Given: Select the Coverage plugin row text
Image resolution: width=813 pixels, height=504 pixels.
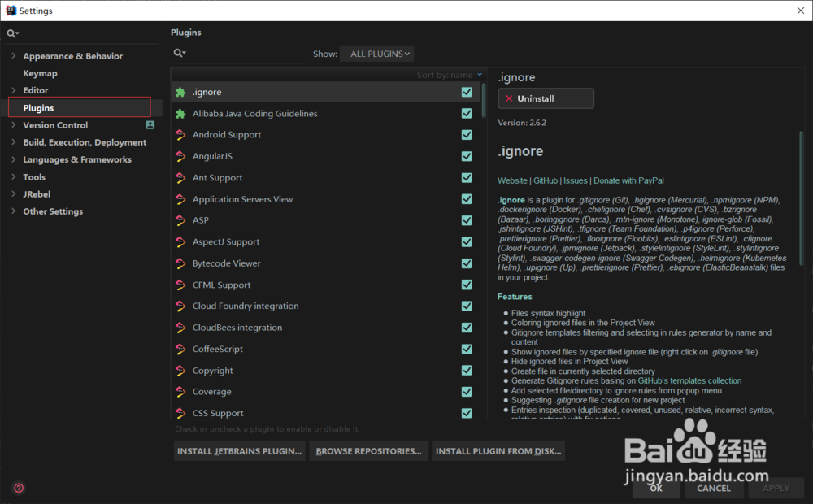Looking at the screenshot, I should coord(212,392).
